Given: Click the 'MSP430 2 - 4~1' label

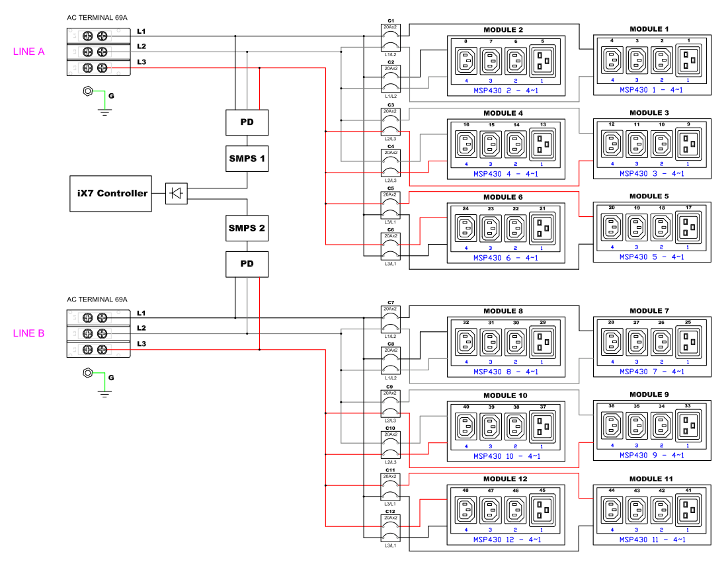Looking at the screenshot, I should 506,91.
